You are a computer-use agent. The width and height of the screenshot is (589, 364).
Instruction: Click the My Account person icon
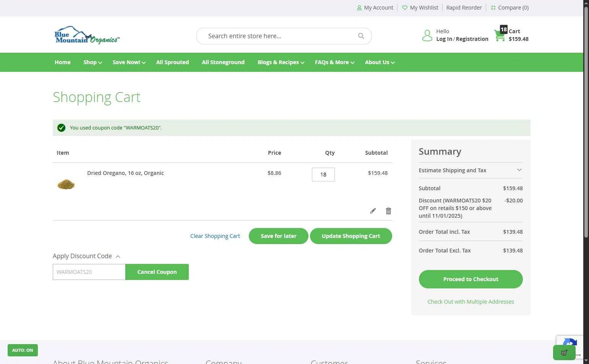(x=359, y=8)
